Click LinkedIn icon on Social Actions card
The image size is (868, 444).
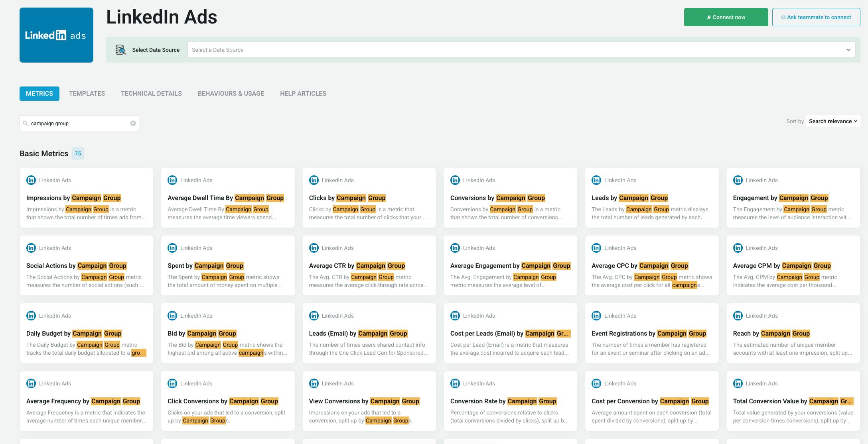(x=31, y=248)
